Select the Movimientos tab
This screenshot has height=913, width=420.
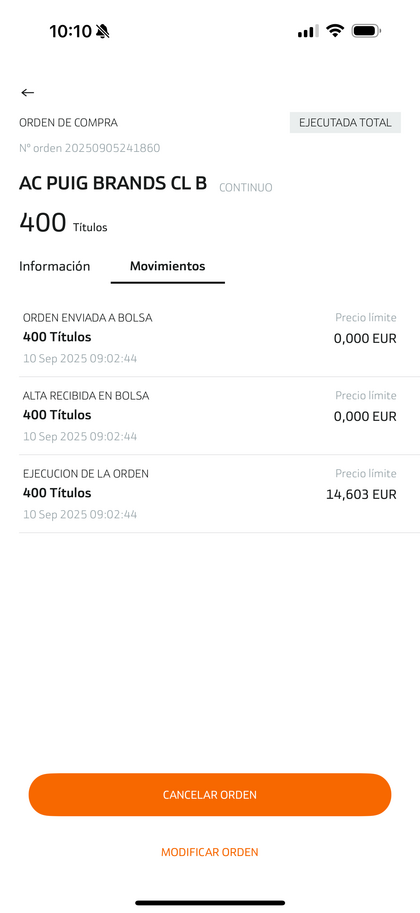[168, 266]
